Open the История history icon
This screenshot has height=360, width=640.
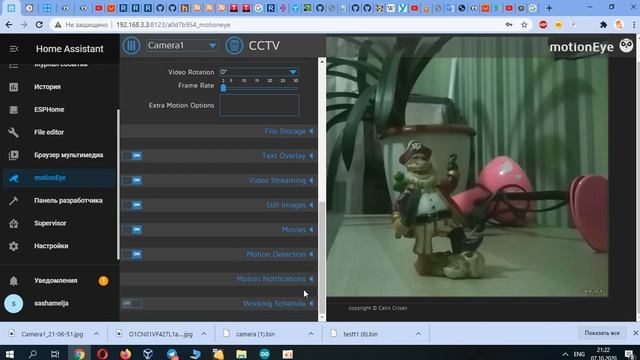pyautogui.click(x=14, y=87)
